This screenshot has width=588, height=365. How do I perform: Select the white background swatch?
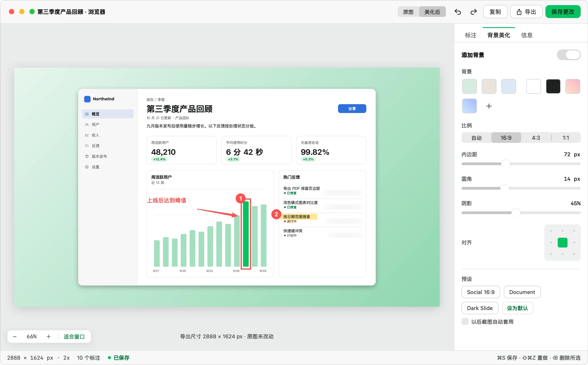click(x=533, y=86)
